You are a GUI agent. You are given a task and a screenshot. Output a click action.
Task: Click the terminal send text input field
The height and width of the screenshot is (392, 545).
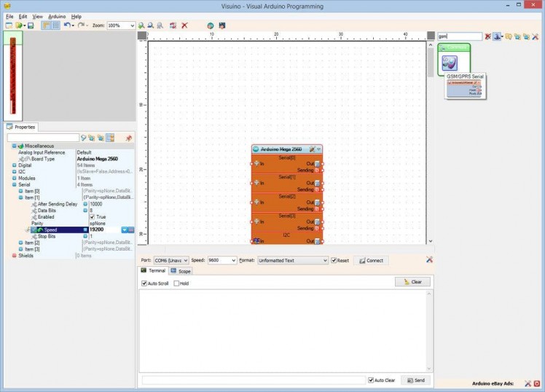(x=253, y=380)
